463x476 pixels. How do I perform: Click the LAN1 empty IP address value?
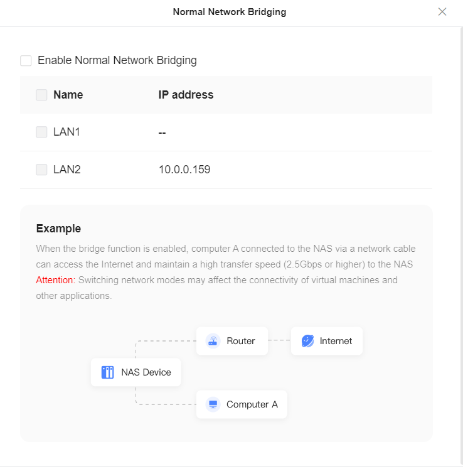tap(162, 133)
